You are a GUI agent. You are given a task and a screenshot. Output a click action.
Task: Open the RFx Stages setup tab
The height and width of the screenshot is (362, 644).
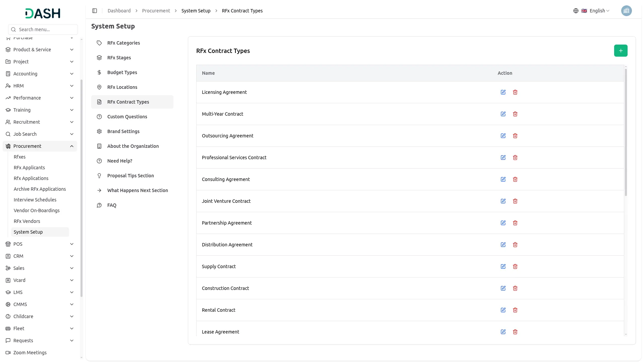click(119, 58)
